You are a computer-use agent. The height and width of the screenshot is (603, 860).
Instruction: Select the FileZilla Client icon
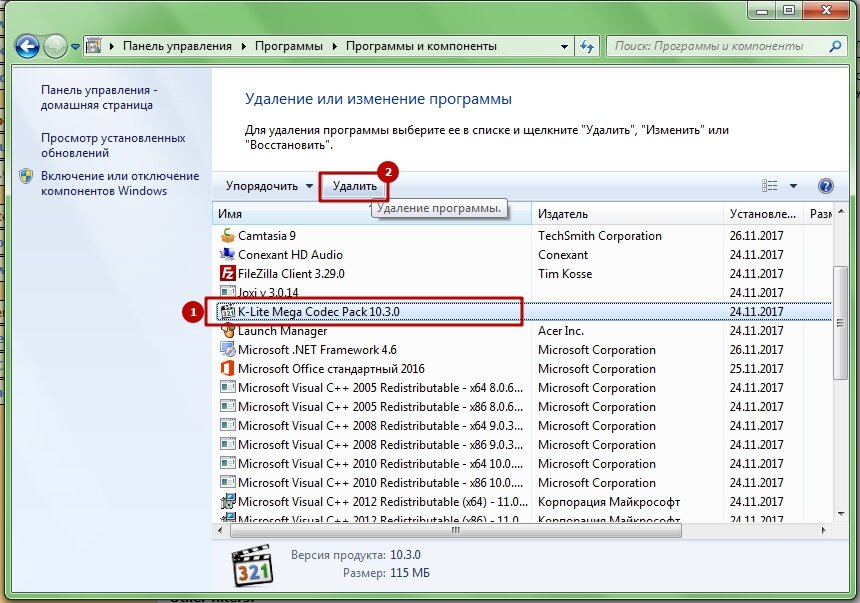coord(228,273)
